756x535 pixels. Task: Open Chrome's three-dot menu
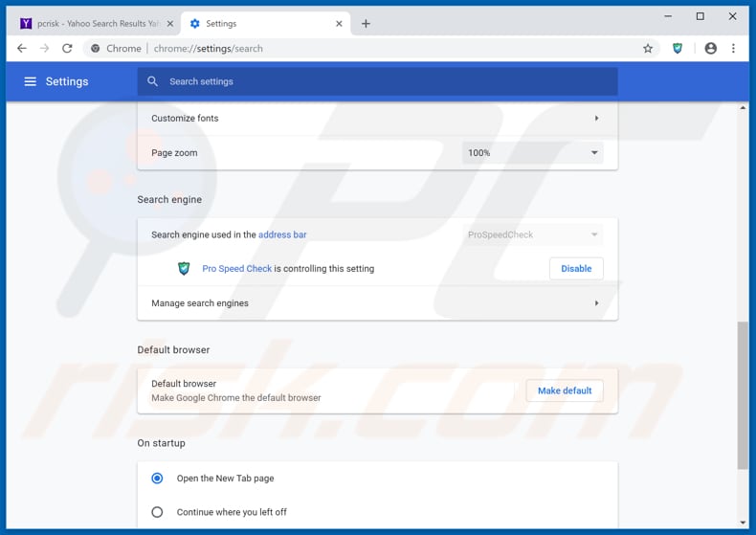point(733,48)
